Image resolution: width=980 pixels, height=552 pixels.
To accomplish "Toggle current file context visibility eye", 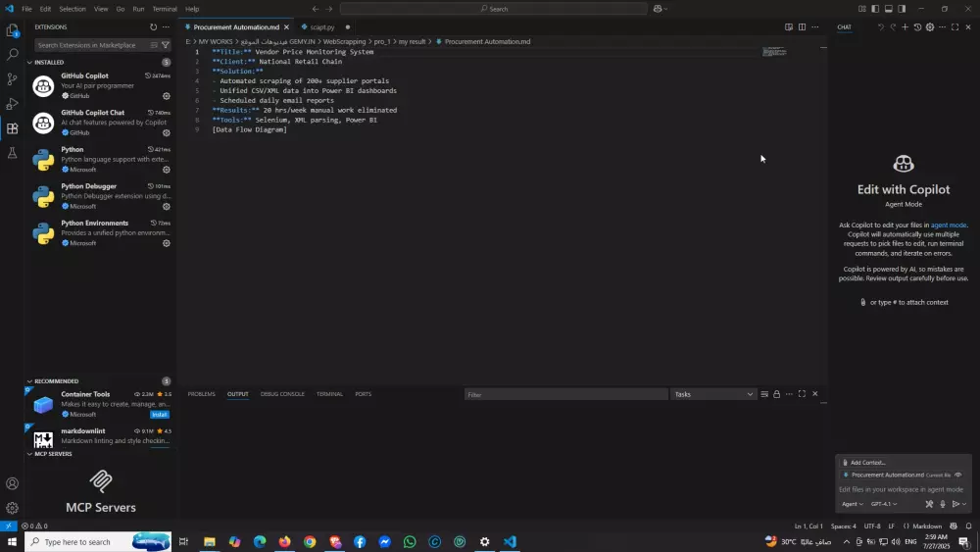I will (958, 475).
